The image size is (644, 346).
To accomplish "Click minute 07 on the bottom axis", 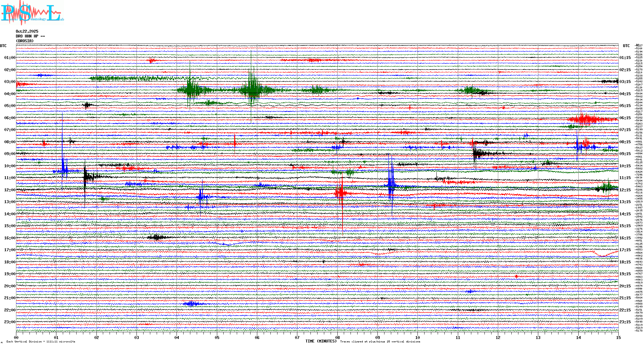I will (x=297, y=338).
